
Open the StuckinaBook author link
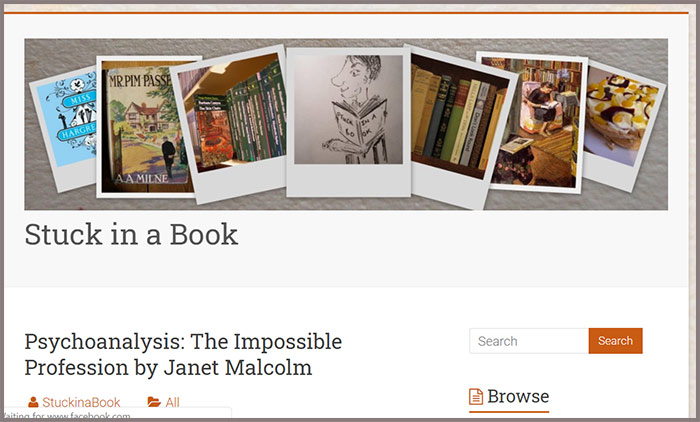pyautogui.click(x=81, y=402)
